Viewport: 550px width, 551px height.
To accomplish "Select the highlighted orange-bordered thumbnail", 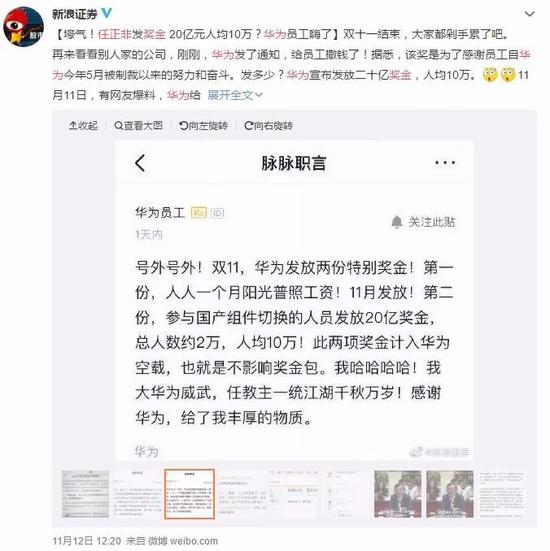I will coord(189,494).
